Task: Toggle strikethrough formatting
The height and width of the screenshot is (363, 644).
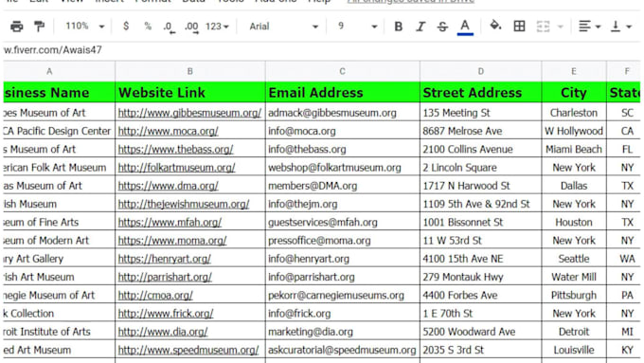Action: 442,27
